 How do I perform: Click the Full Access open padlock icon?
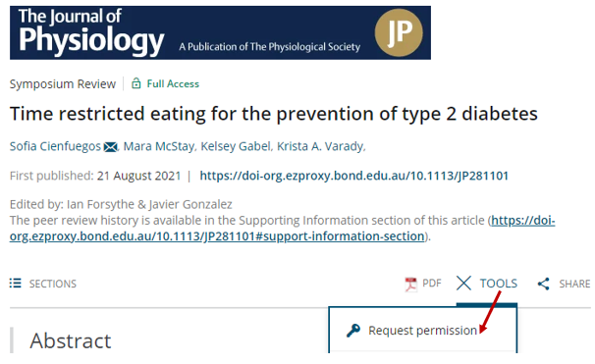pos(135,83)
